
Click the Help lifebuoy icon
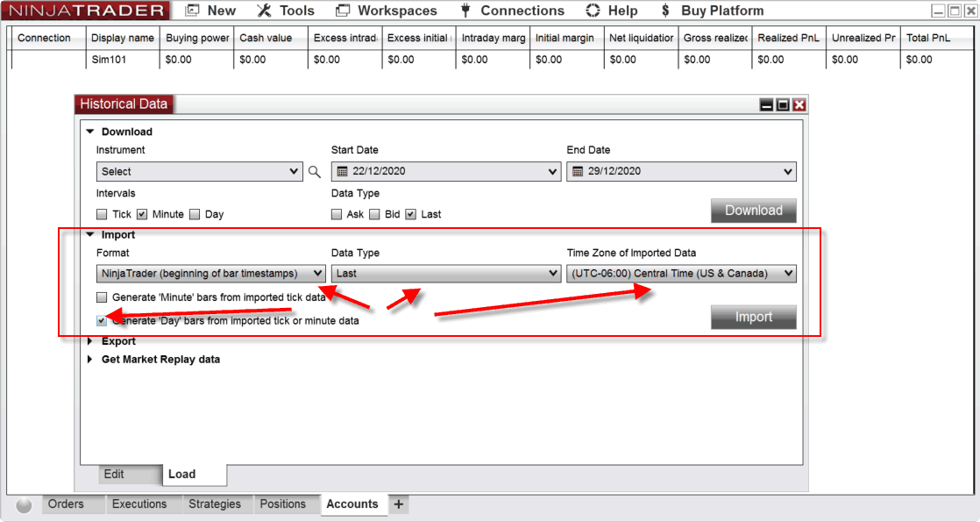point(593,11)
